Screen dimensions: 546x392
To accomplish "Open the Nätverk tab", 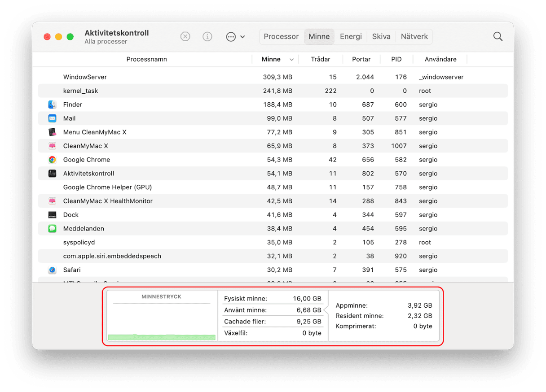I will (x=414, y=37).
